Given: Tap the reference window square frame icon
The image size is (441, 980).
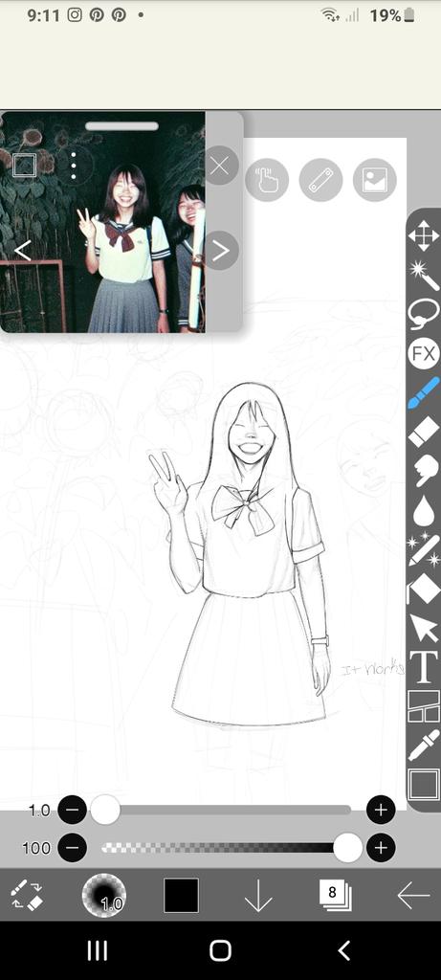Looking at the screenshot, I should [24, 165].
